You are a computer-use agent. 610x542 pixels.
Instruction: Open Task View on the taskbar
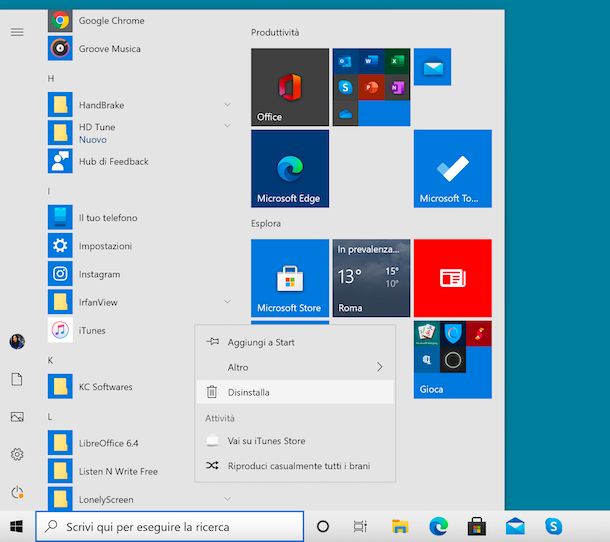click(x=360, y=526)
